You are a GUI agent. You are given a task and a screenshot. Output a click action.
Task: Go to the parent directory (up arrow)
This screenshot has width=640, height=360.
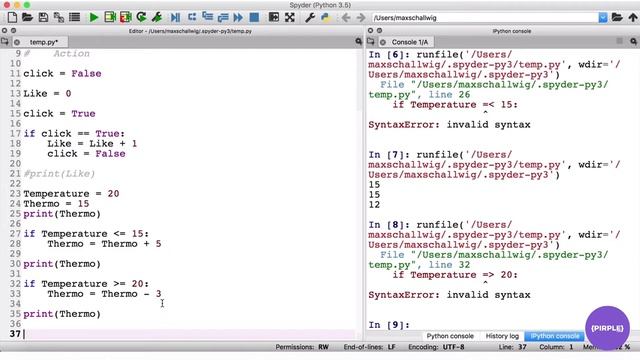point(633,17)
